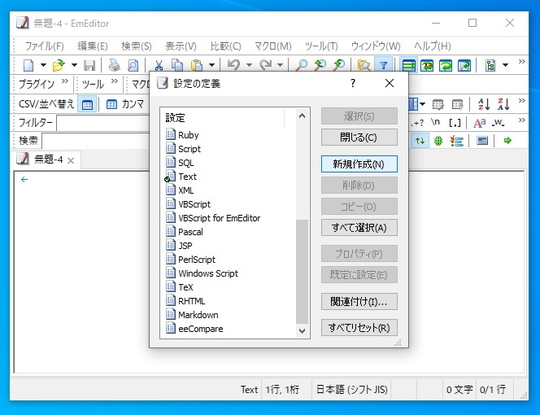Open the New file dropdown arrow
The height and width of the screenshot is (415, 540).
point(43,65)
